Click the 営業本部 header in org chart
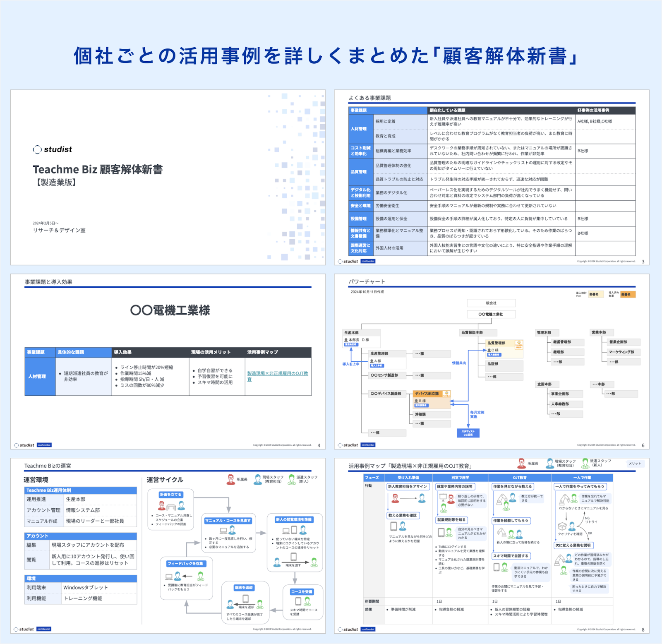 (x=602, y=332)
